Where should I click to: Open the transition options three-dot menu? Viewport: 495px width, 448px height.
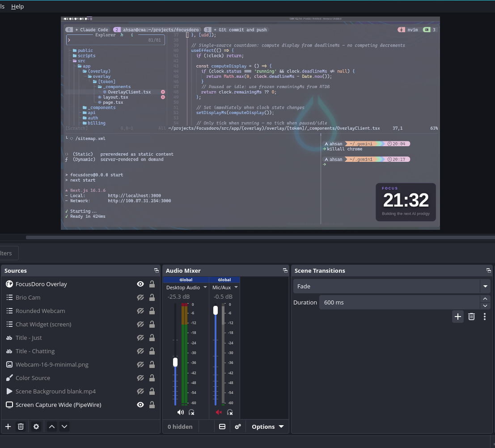[x=485, y=317]
